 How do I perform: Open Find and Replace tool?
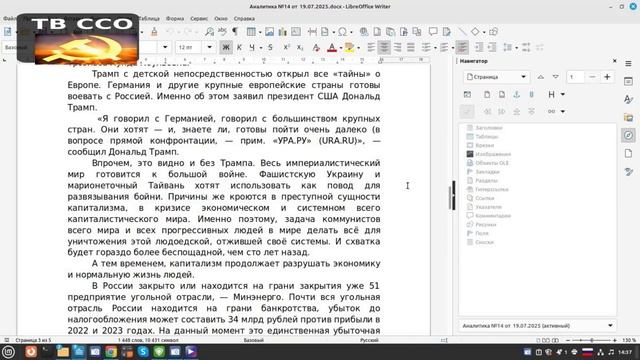coord(209,31)
